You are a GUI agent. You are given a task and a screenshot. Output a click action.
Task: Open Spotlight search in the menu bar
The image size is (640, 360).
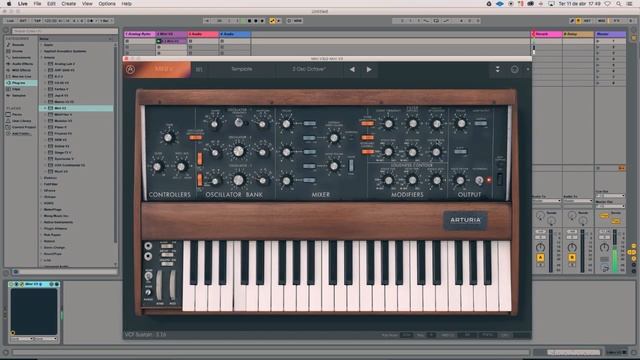(619, 4)
